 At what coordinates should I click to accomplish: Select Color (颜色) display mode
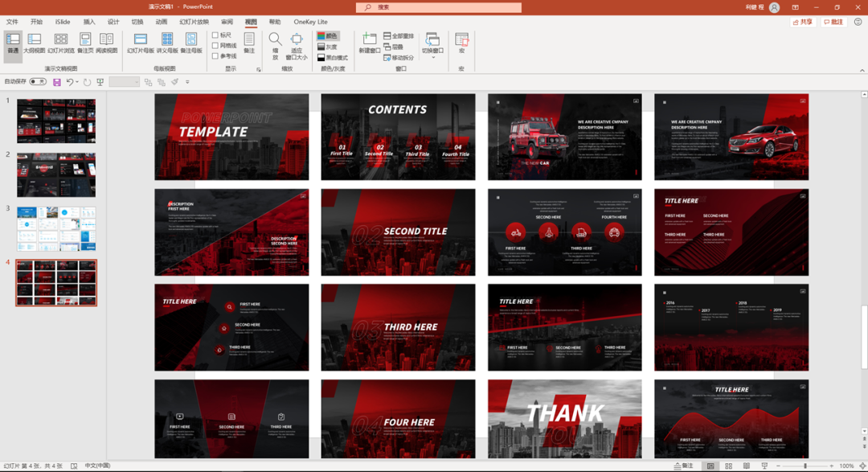[328, 35]
